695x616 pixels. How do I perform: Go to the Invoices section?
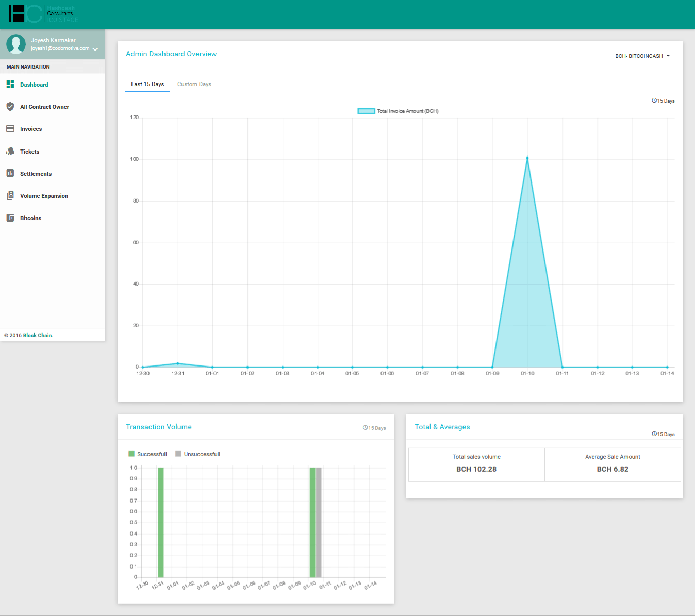tap(31, 129)
